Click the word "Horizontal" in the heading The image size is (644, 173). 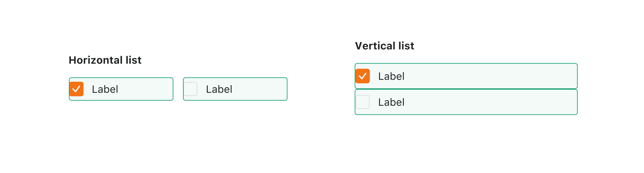point(95,60)
